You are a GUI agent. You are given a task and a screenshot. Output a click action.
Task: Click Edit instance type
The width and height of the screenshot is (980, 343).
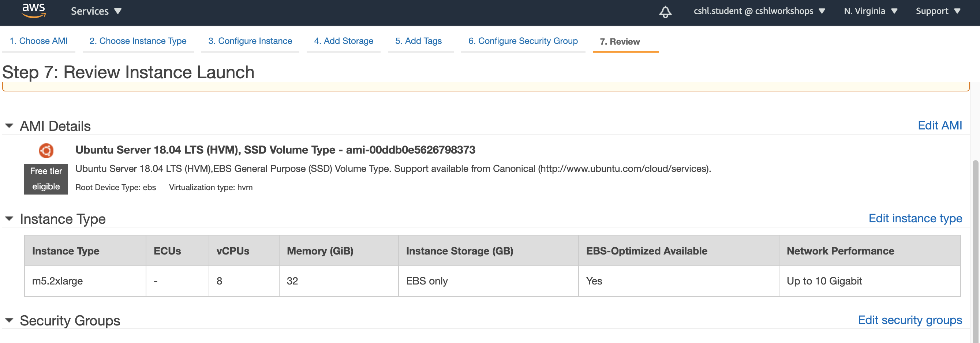pyautogui.click(x=915, y=218)
